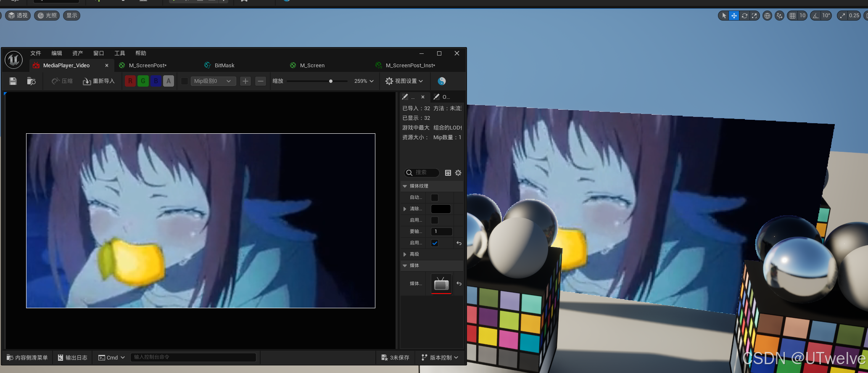Close the first details panel tab
The image size is (868, 373).
[x=423, y=97]
